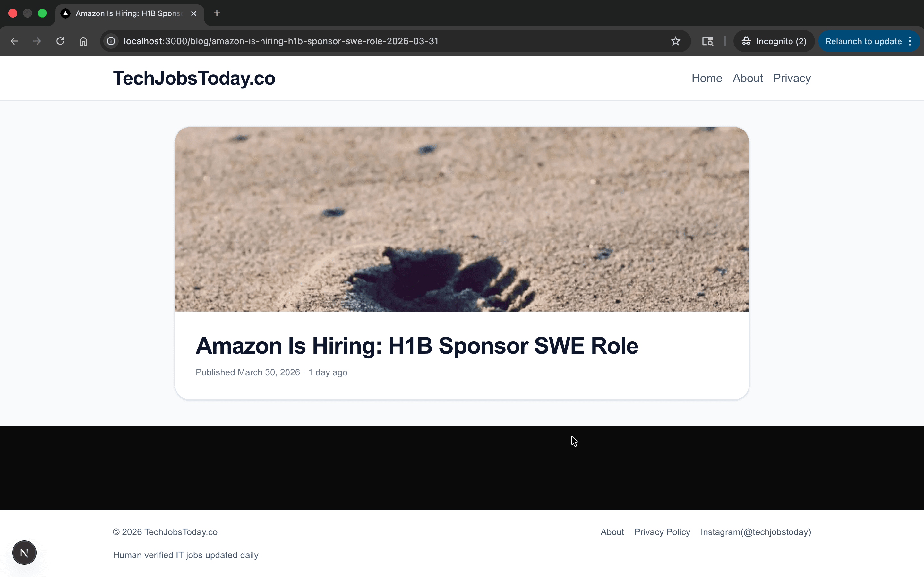Click the browser back arrow

point(14,41)
